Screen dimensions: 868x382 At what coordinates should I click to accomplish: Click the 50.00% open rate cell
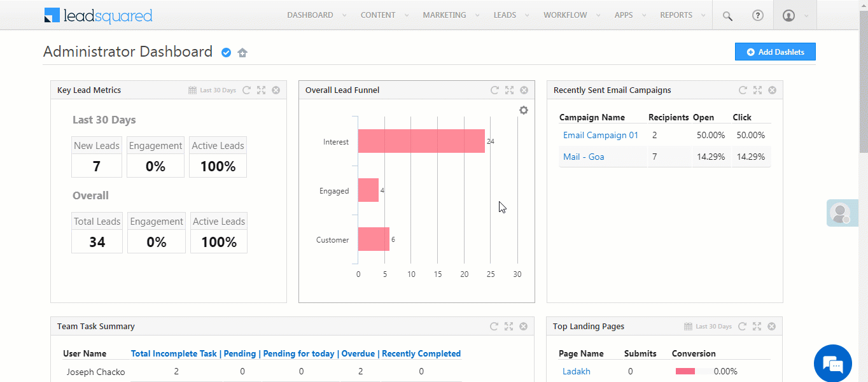711,135
